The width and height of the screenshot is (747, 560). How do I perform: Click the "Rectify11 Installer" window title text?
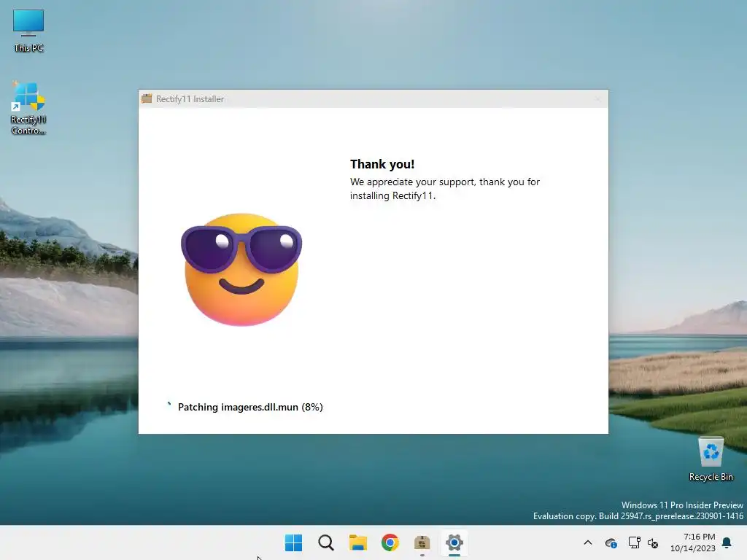[x=190, y=99]
